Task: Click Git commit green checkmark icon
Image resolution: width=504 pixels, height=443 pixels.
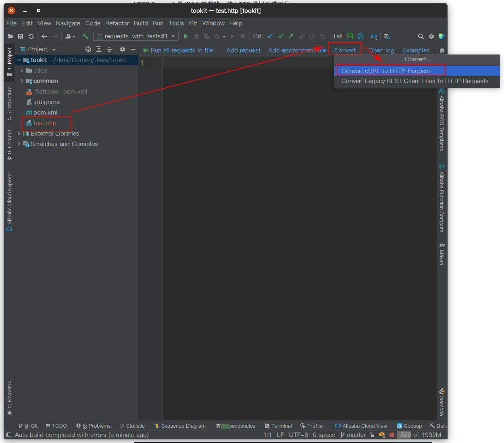Action: click(x=281, y=36)
